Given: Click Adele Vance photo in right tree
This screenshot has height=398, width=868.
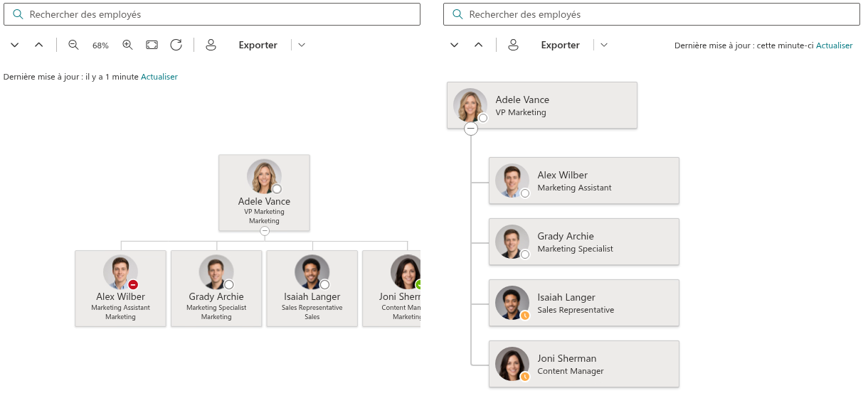Looking at the screenshot, I should click(x=470, y=105).
